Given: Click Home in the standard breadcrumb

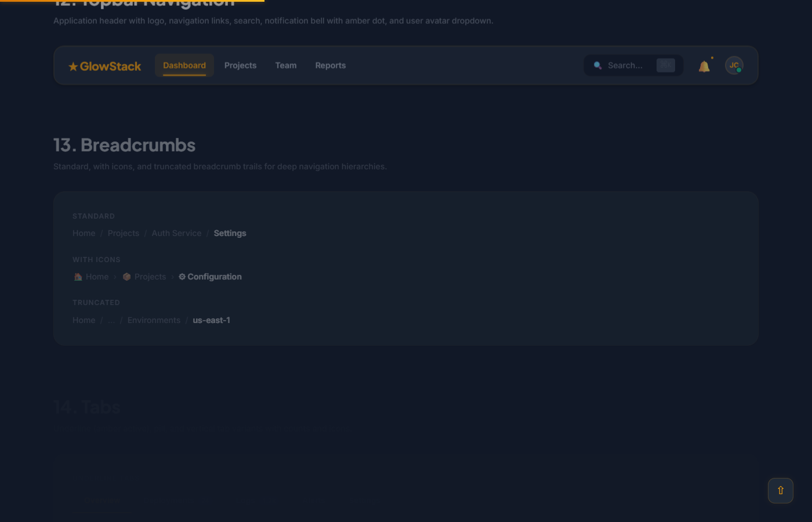Looking at the screenshot, I should (x=84, y=233).
